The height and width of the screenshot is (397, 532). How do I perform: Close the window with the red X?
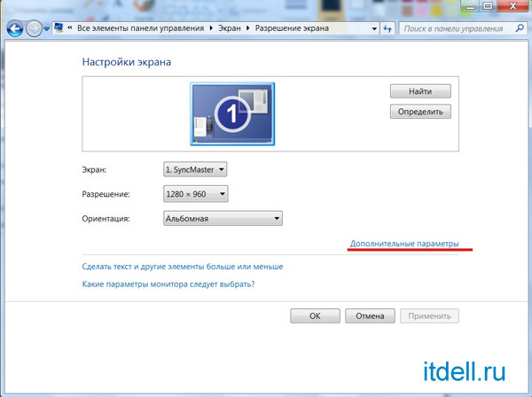pyautogui.click(x=513, y=6)
